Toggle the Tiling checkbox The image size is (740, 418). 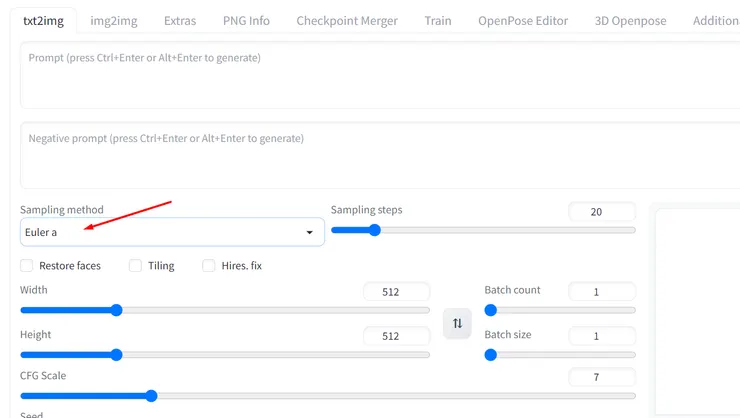pyautogui.click(x=136, y=266)
